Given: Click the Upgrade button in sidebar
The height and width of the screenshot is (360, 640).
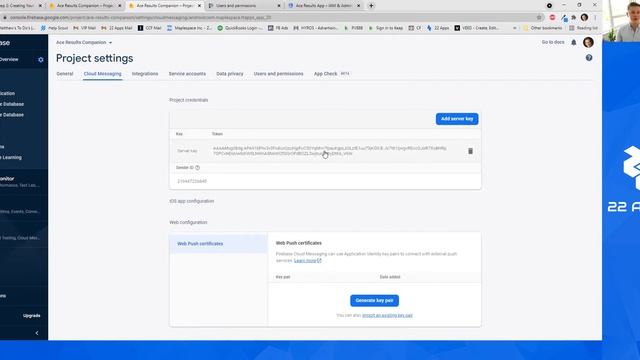Looking at the screenshot, I should (31, 316).
